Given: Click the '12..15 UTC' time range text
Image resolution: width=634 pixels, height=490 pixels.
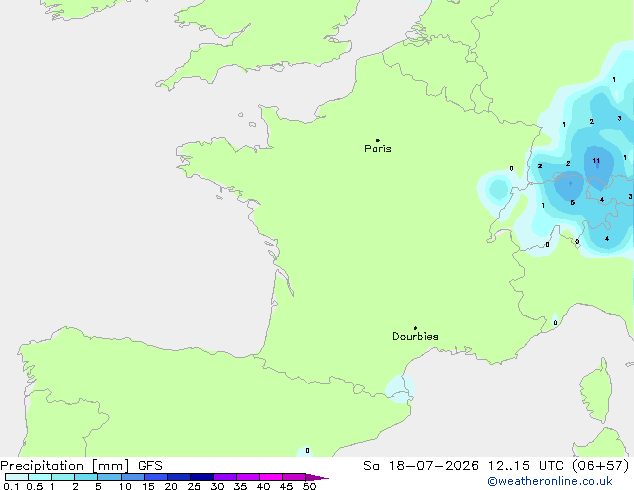Looking at the screenshot, I should pyautogui.click(x=525, y=466).
